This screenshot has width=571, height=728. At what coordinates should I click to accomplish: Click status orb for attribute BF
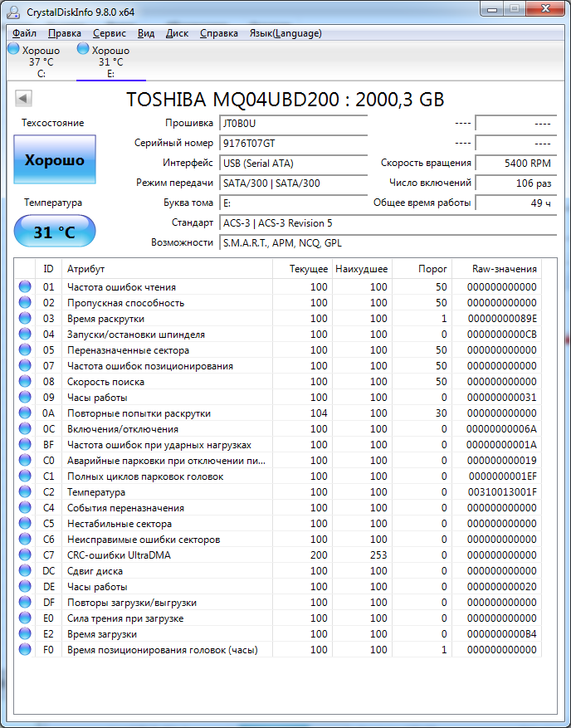(25, 444)
